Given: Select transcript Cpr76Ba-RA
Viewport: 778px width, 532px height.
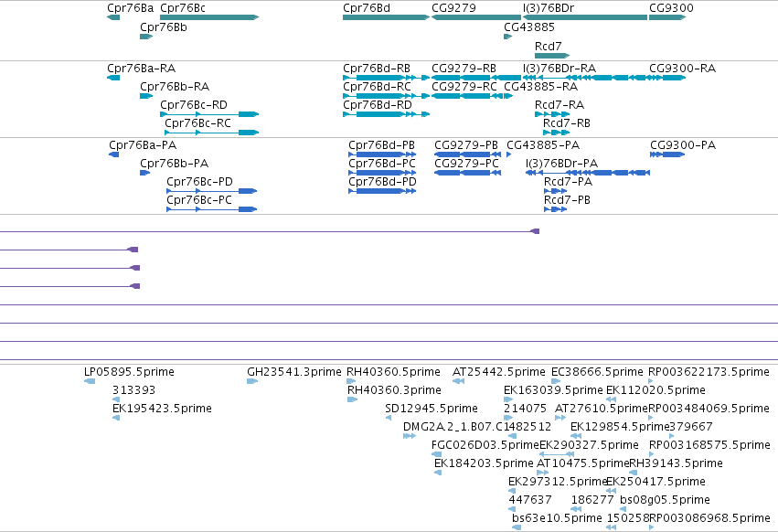Looking at the screenshot, I should pyautogui.click(x=113, y=78).
